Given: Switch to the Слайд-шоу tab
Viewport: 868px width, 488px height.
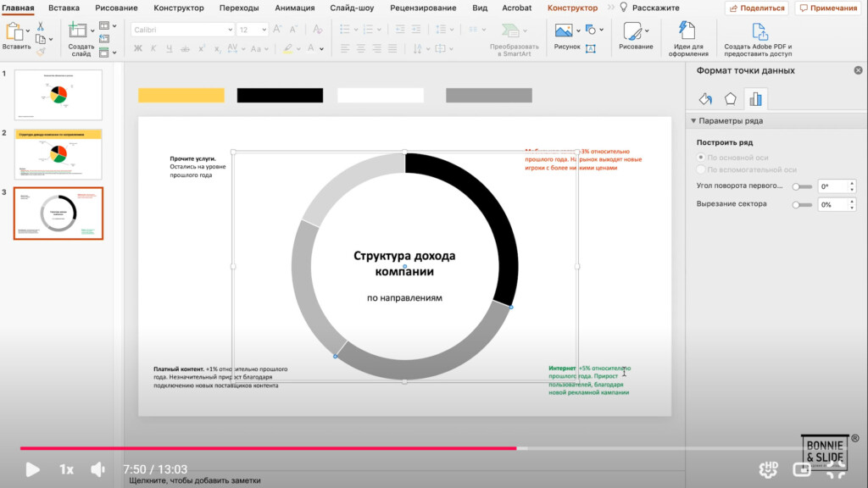Looking at the screenshot, I should pyautogui.click(x=352, y=8).
